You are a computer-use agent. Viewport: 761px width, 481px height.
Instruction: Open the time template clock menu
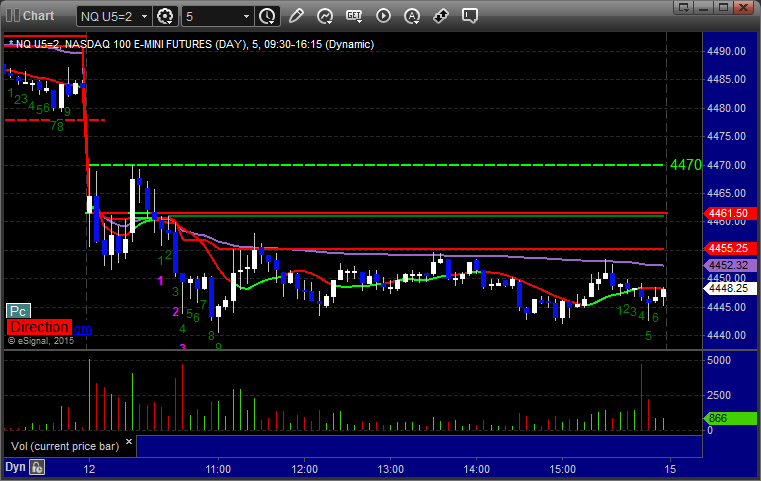click(x=267, y=16)
